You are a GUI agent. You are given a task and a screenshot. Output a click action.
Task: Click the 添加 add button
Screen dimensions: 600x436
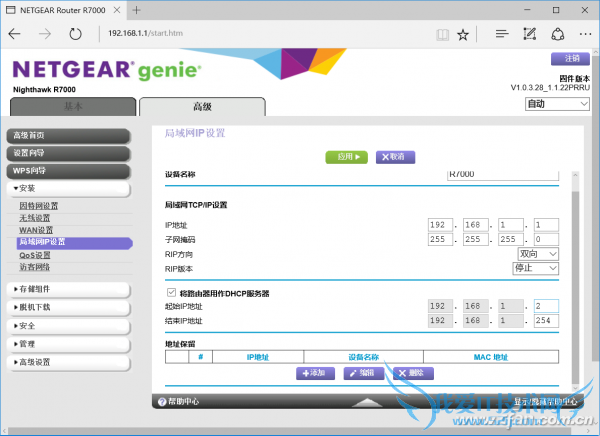(x=315, y=373)
